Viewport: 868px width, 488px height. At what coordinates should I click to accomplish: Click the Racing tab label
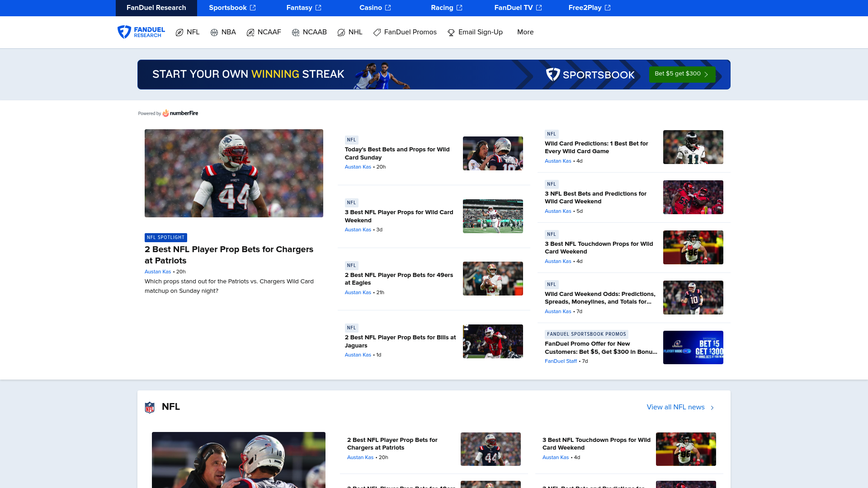point(442,8)
